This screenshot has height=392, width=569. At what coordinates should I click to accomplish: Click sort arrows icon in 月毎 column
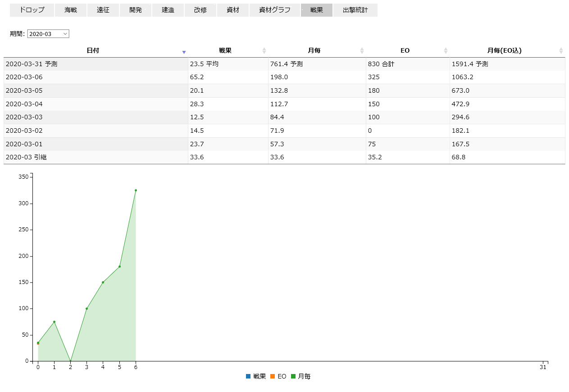tap(362, 51)
